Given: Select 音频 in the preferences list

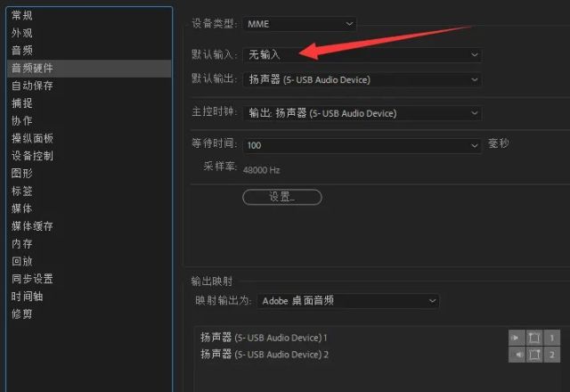Looking at the screenshot, I should point(89,50).
